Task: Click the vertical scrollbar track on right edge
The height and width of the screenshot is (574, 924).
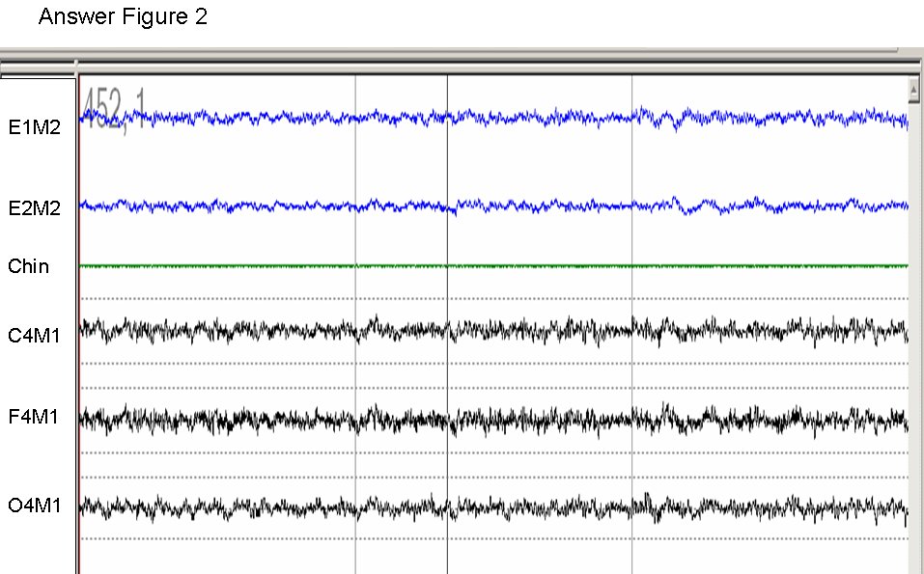Action: point(913,338)
